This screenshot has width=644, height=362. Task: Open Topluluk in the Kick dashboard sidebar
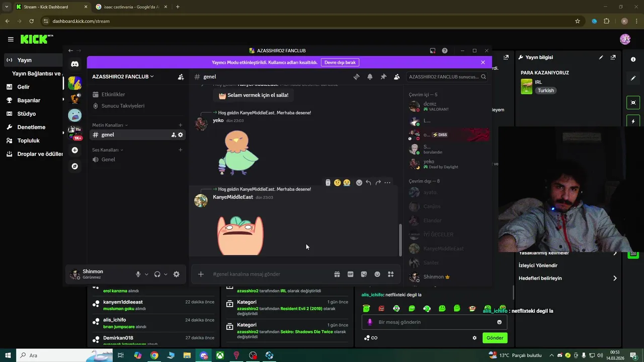tap(33, 141)
